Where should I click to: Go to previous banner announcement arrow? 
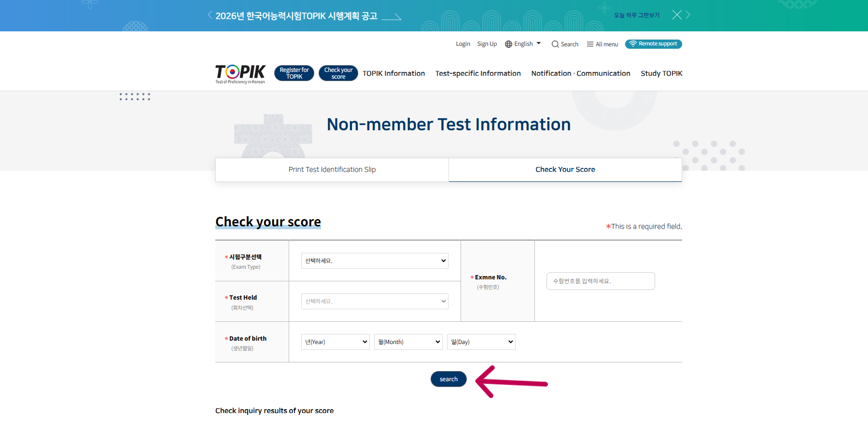click(x=210, y=15)
